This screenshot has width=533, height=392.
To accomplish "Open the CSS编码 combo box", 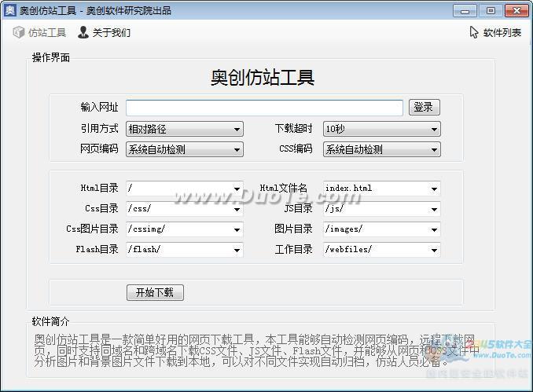I will click(381, 149).
